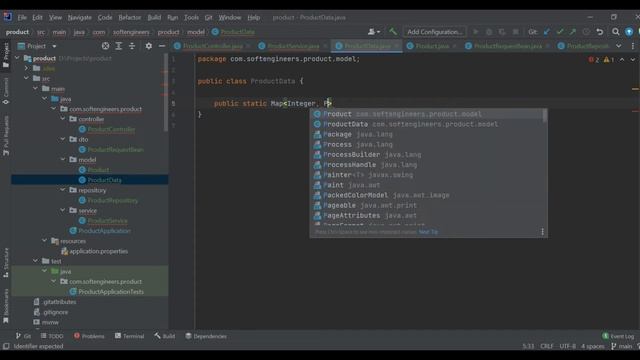
Task: Go to next highlighted error arrow
Action: [x=632, y=60]
